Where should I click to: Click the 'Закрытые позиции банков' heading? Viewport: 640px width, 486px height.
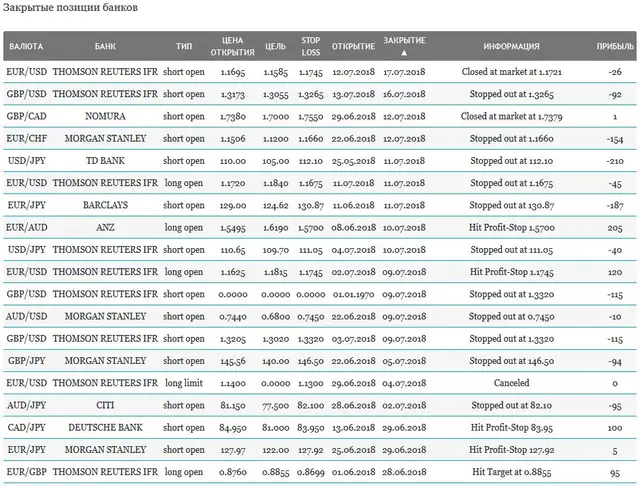coord(70,8)
